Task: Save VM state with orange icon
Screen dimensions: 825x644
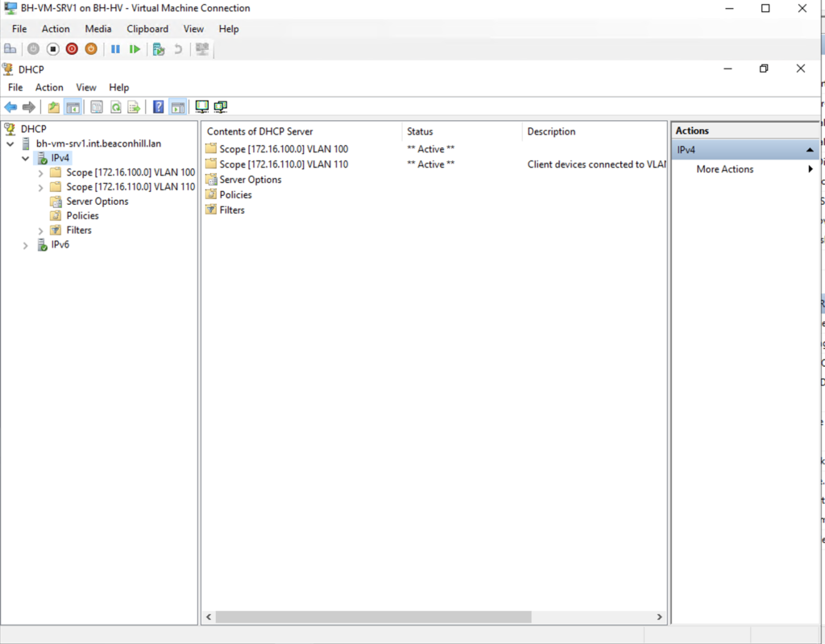Action: (91, 49)
